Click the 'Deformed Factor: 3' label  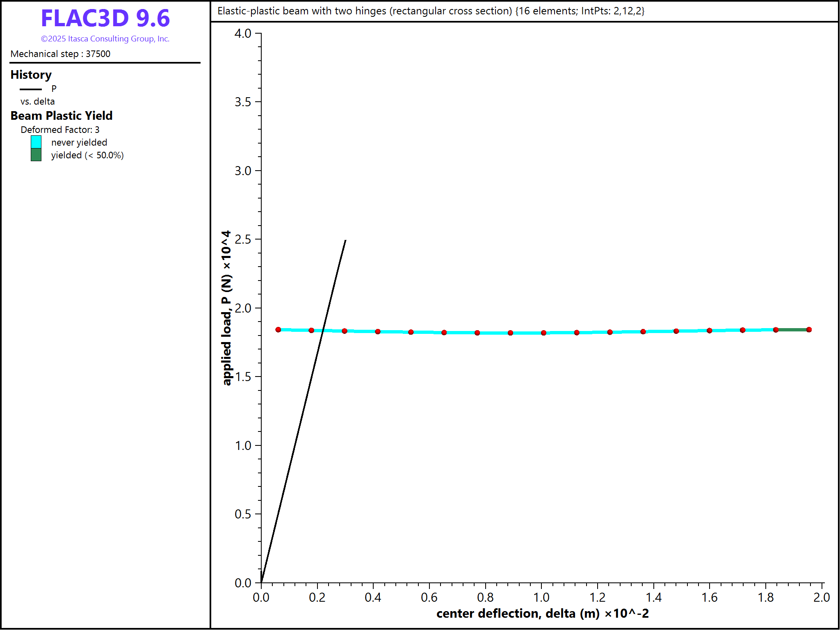click(60, 130)
